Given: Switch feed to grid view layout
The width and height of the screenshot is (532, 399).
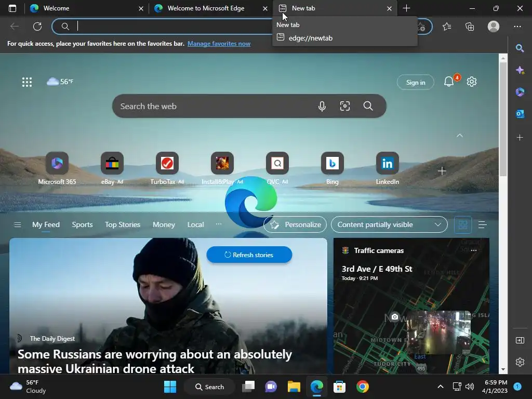Looking at the screenshot, I should click(463, 224).
